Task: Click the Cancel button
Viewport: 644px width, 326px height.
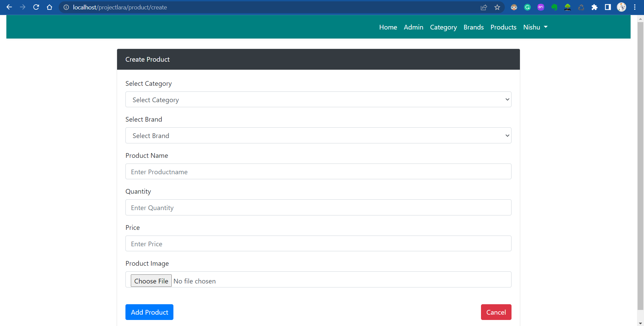Action: [x=496, y=312]
